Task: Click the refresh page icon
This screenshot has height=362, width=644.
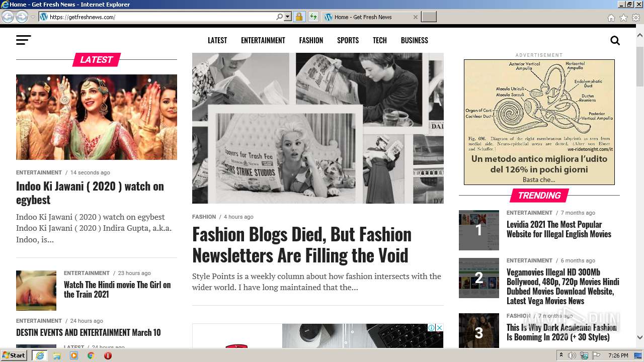Action: click(313, 17)
